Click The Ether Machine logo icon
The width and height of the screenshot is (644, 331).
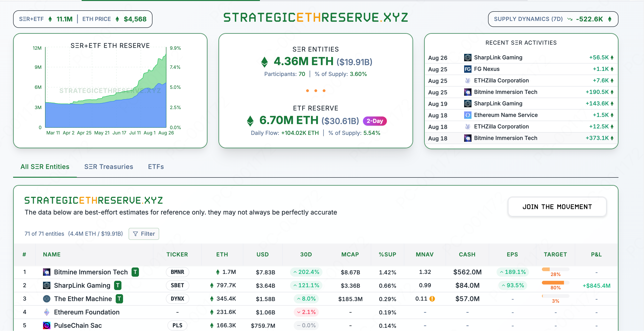(x=46, y=299)
